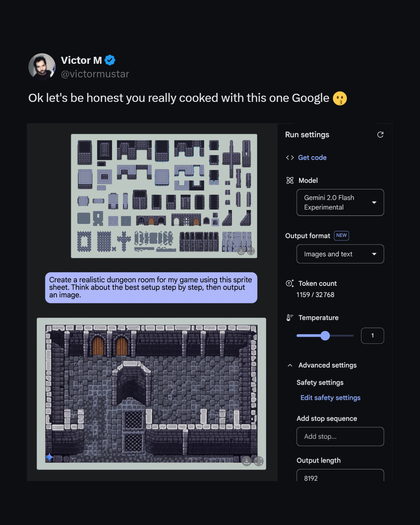Click the Temperature thermometer icon
Viewport: 420px width, 525px height.
290,318
